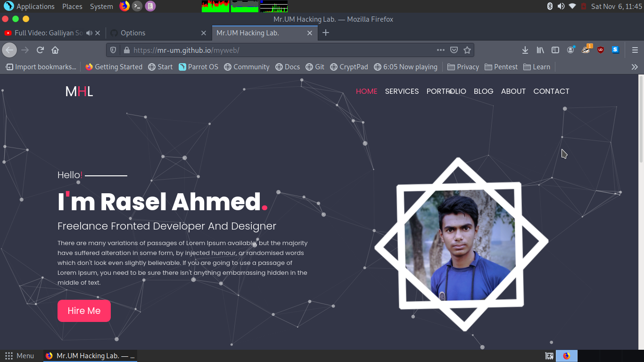Viewport: 644px width, 362px height.
Task: Toggle the bookmark star for this page
Action: tap(467, 50)
